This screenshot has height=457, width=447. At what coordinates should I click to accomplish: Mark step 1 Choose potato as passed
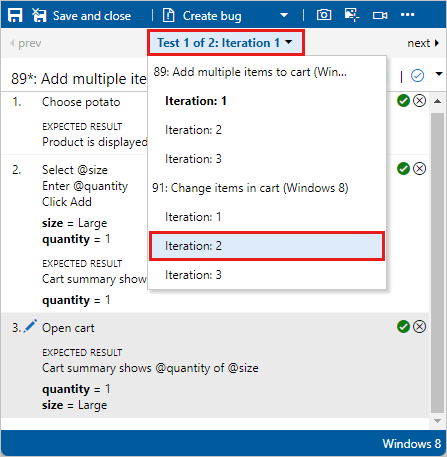click(403, 101)
